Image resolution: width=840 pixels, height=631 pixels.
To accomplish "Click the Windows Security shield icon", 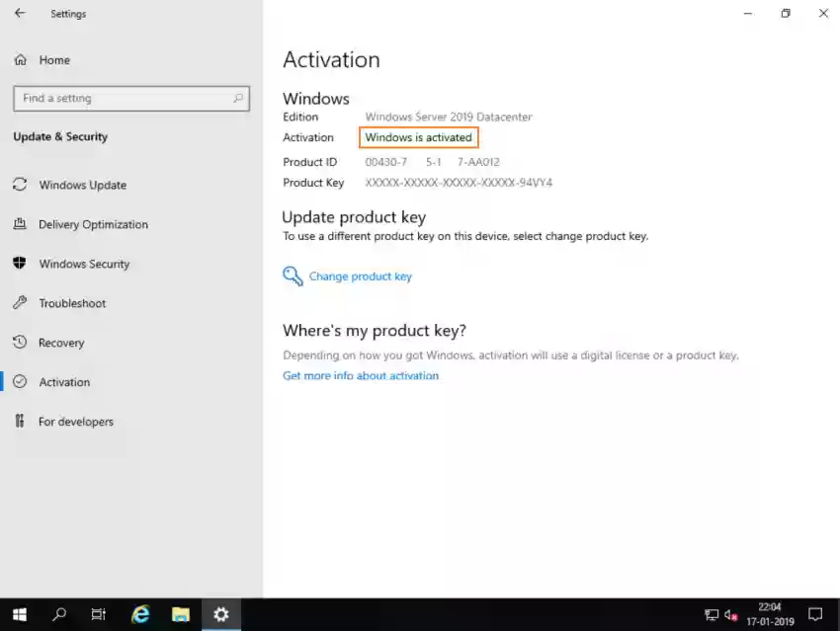I will (x=20, y=263).
